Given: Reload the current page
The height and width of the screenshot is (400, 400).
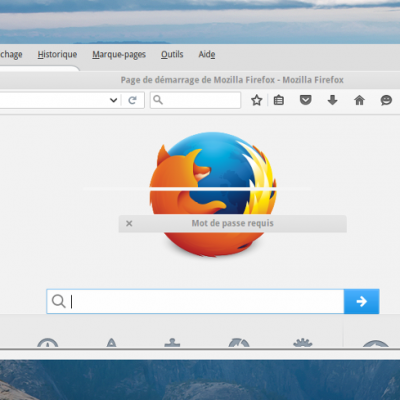Looking at the screenshot, I should (x=132, y=100).
